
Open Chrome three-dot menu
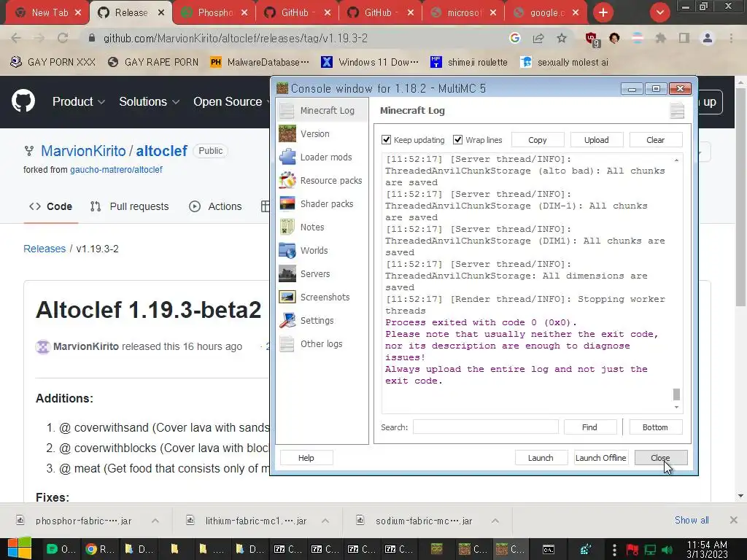(x=731, y=38)
